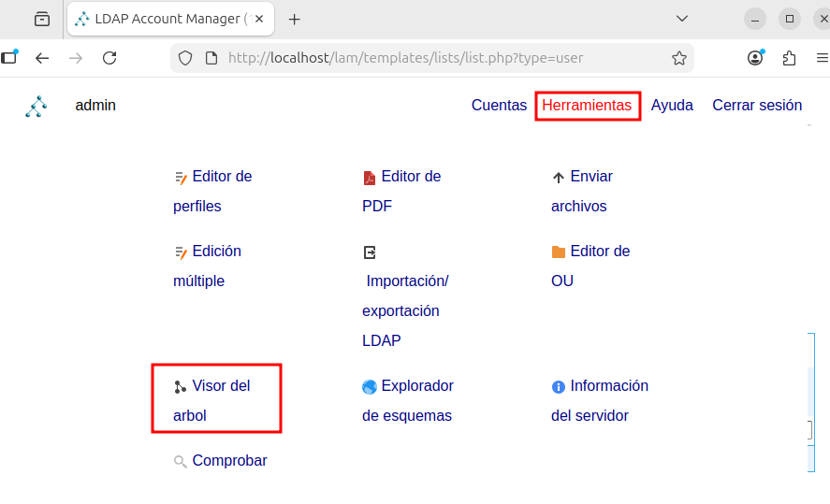Click the red PDF document icon

(370, 178)
